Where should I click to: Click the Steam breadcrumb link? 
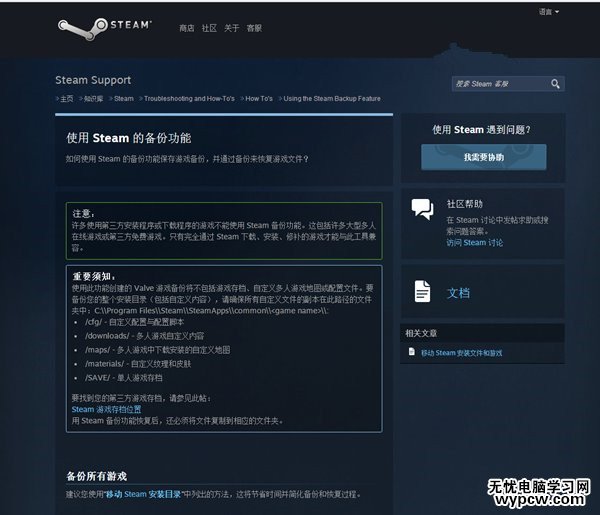pos(124,99)
